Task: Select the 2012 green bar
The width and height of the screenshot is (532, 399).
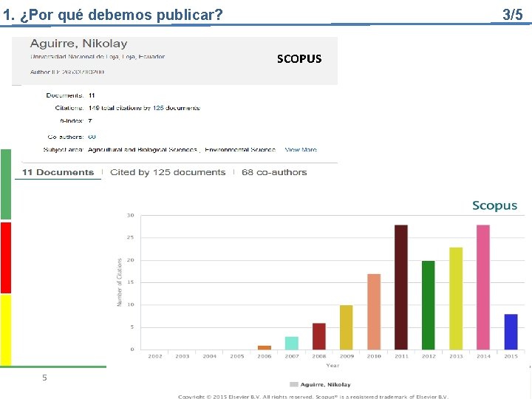Action: tap(428, 305)
